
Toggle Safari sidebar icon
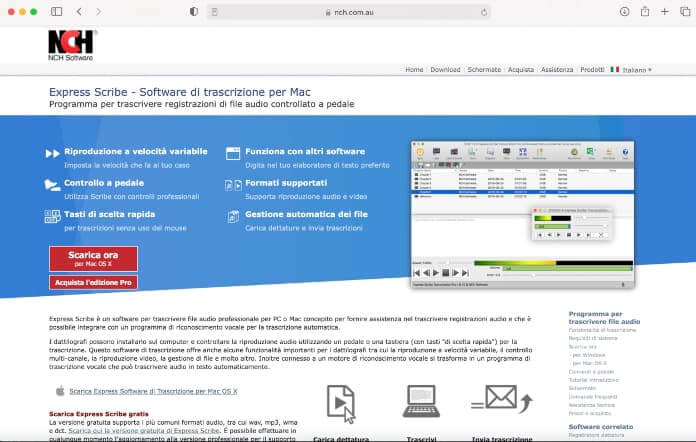[56, 12]
